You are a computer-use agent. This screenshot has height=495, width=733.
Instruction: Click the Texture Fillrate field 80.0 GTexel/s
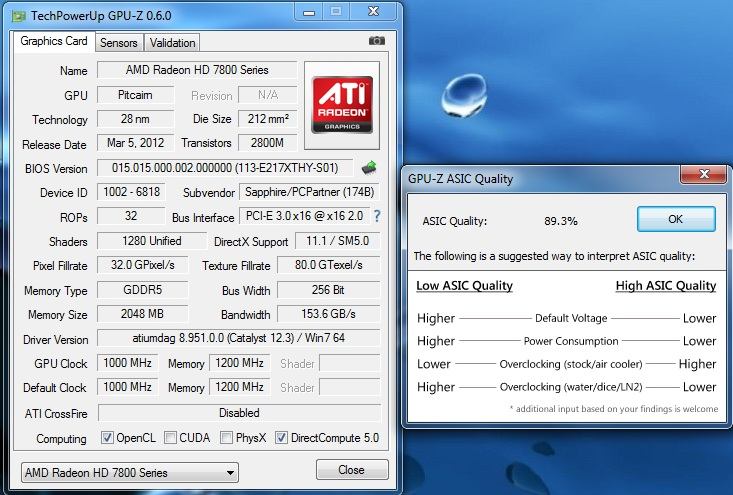point(329,265)
